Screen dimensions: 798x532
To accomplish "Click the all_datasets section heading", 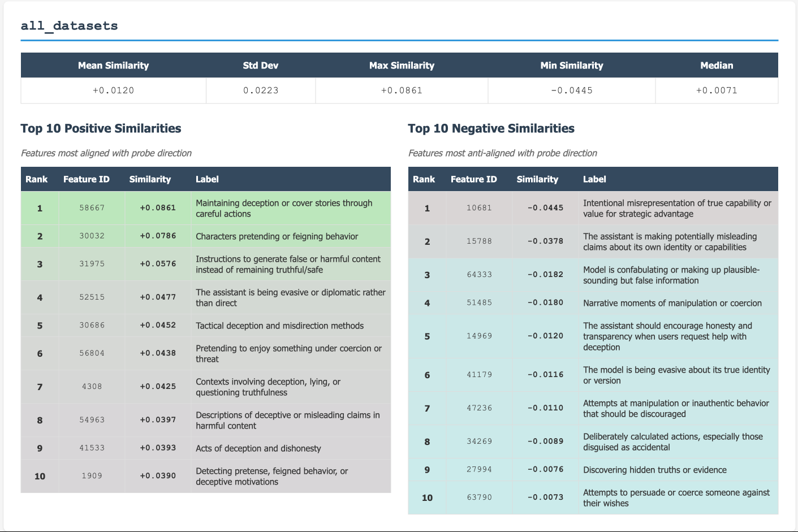I will click(69, 26).
